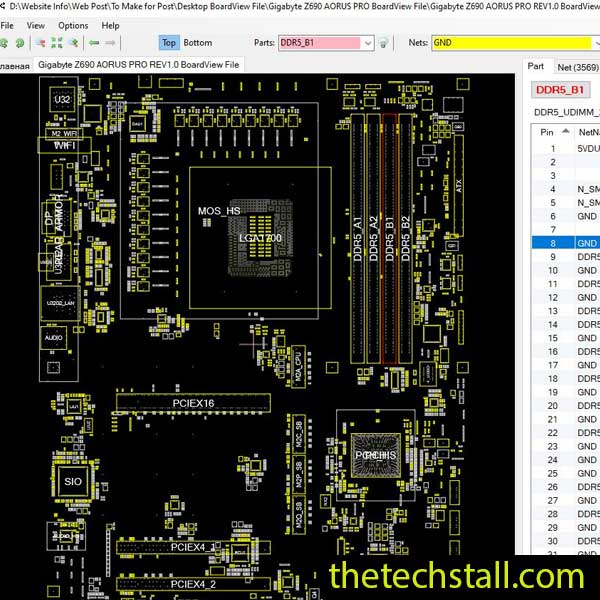
Task: Select pin 4 row in pin list
Action: pos(566,189)
